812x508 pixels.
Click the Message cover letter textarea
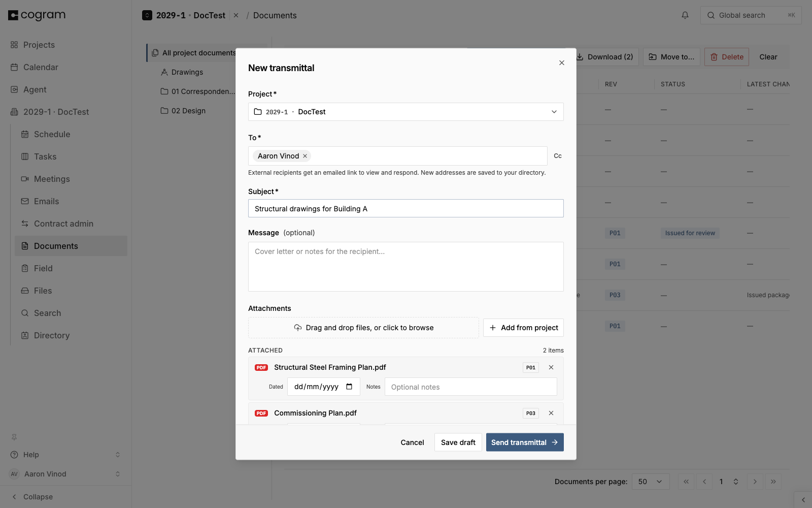[405, 267]
